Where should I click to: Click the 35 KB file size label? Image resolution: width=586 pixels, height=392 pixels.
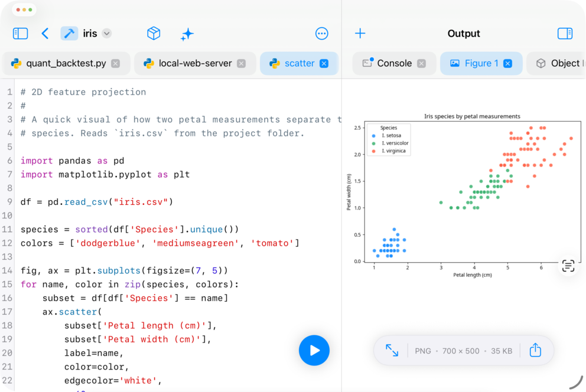coord(502,351)
